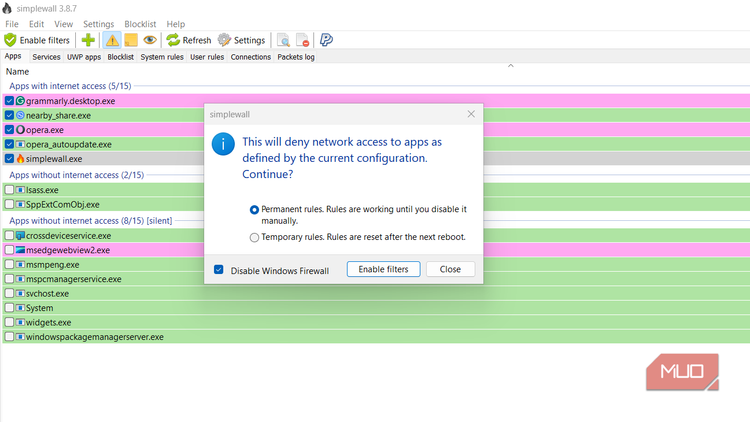Viewport: 750px width, 422px height.
Task: Check the msedgewebview2.exe checkbox
Action: coord(9,250)
